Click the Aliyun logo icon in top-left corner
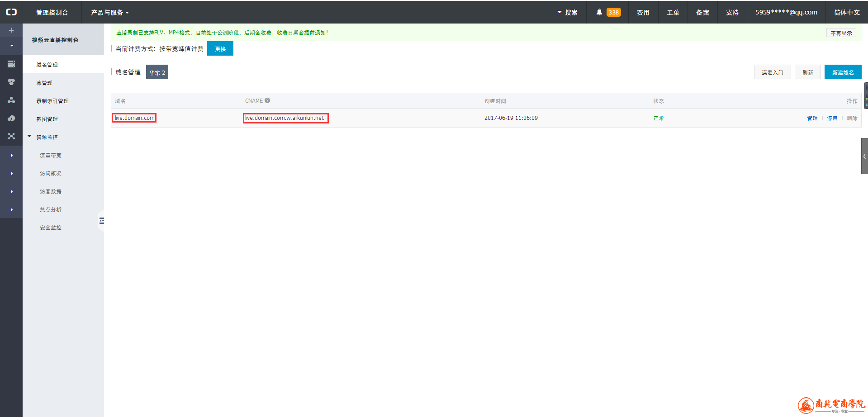This screenshot has width=868, height=417. point(11,12)
